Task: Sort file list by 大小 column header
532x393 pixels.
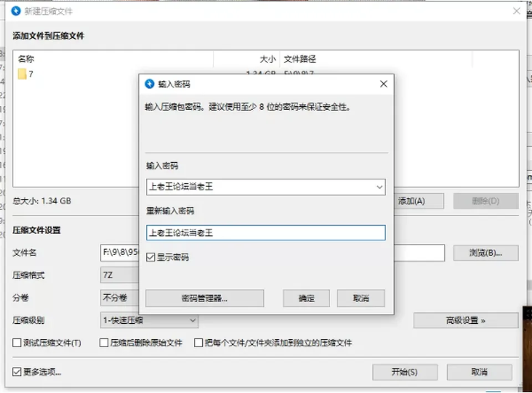Action: point(247,59)
